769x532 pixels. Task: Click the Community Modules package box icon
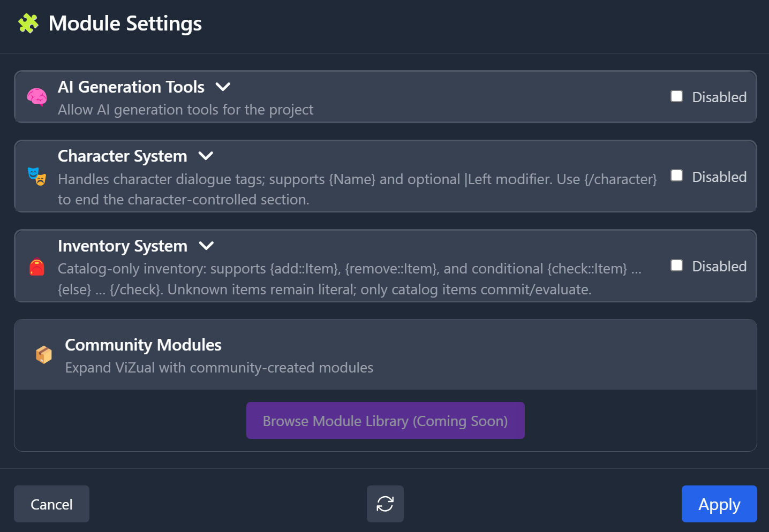44,354
